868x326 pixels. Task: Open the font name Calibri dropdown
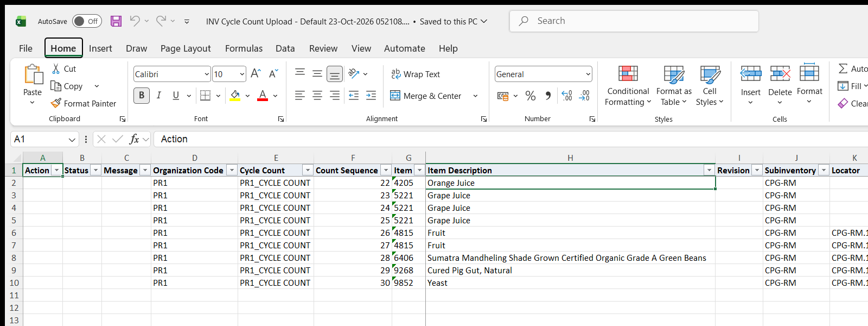(207, 74)
